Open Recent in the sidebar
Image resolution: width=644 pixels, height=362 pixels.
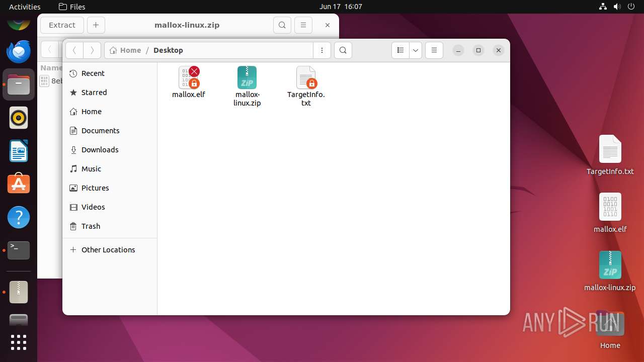pyautogui.click(x=110, y=73)
